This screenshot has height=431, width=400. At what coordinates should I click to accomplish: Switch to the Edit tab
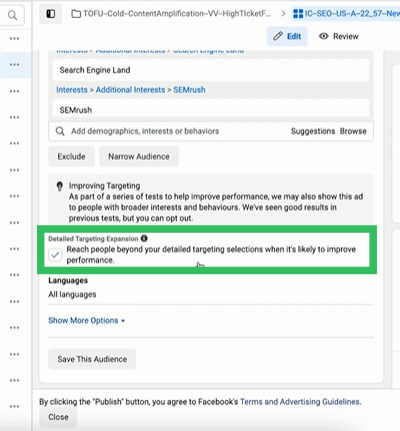tap(287, 36)
